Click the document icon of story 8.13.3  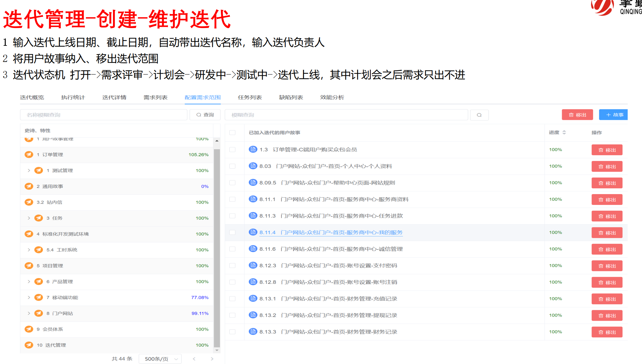253,332
